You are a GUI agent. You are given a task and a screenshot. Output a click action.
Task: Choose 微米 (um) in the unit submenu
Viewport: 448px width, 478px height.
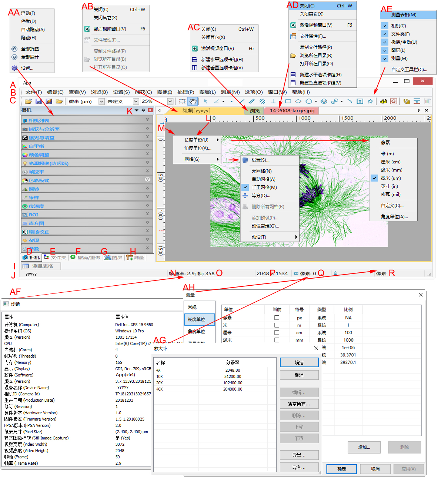tap(393, 178)
